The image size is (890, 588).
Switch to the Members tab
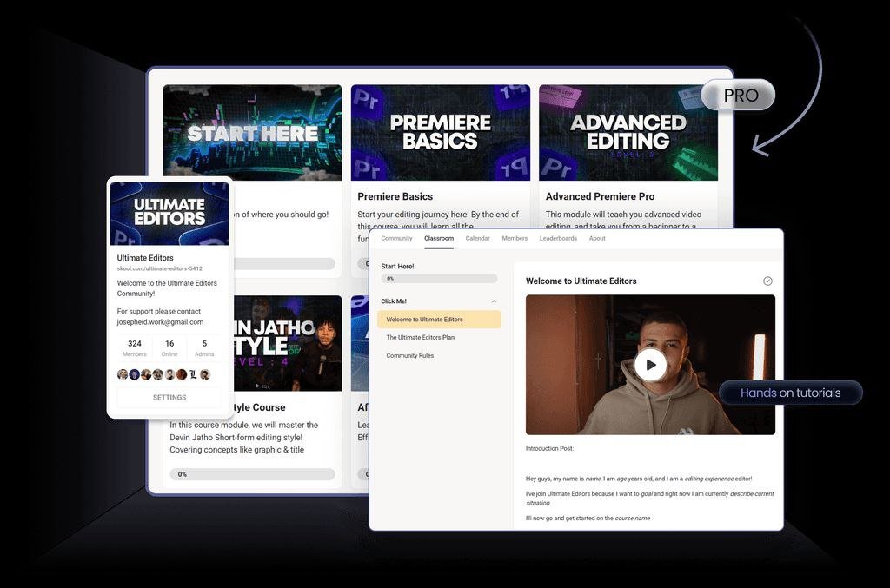click(515, 238)
